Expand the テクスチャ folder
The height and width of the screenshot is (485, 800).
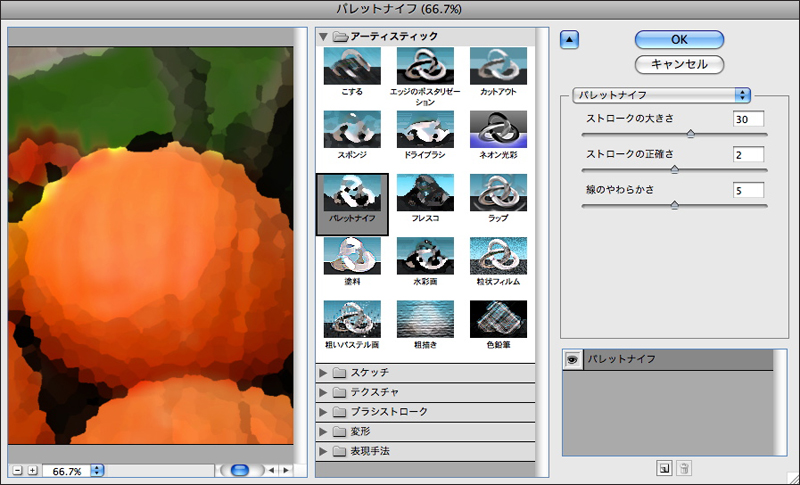tap(323, 392)
